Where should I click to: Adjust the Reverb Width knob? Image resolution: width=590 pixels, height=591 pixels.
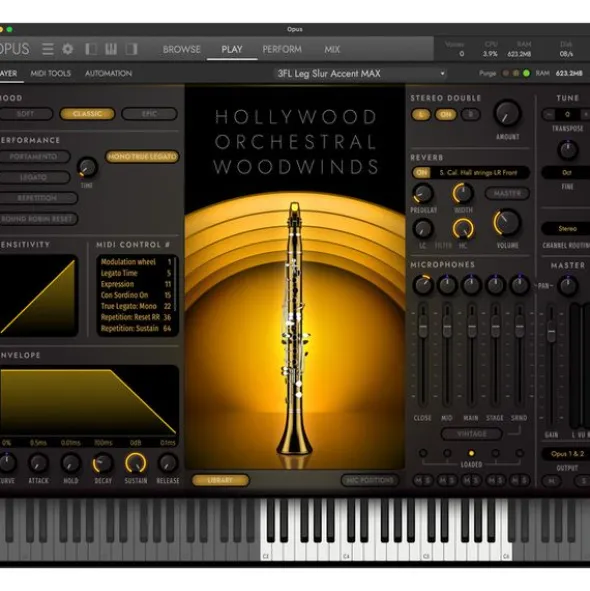click(x=463, y=194)
